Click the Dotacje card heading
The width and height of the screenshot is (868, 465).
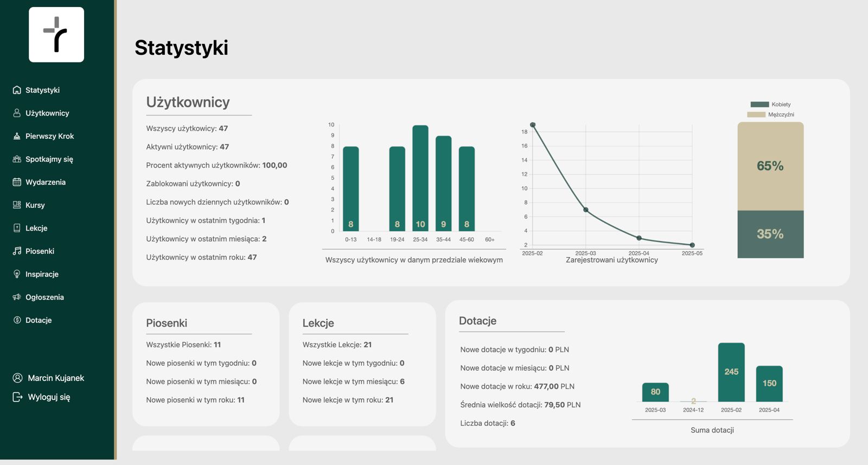point(477,321)
